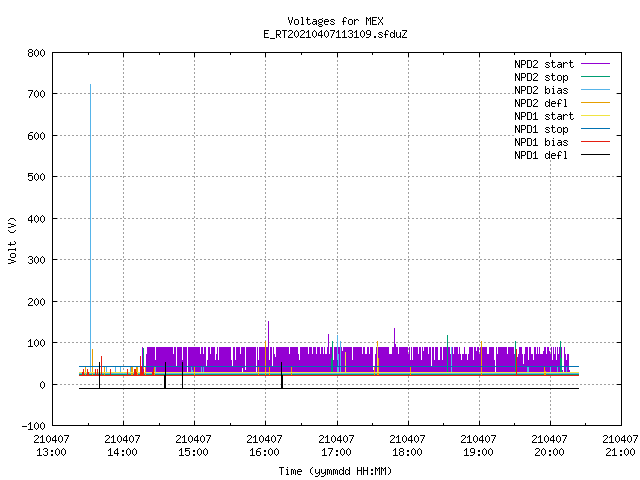Click the 'NPD1 stop' legend label
The width and height of the screenshot is (640, 480).
tap(541, 129)
